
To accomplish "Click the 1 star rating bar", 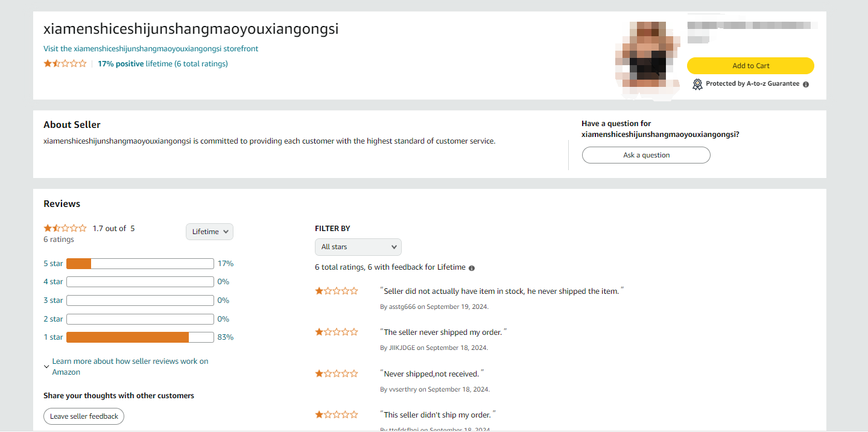I will pos(140,337).
